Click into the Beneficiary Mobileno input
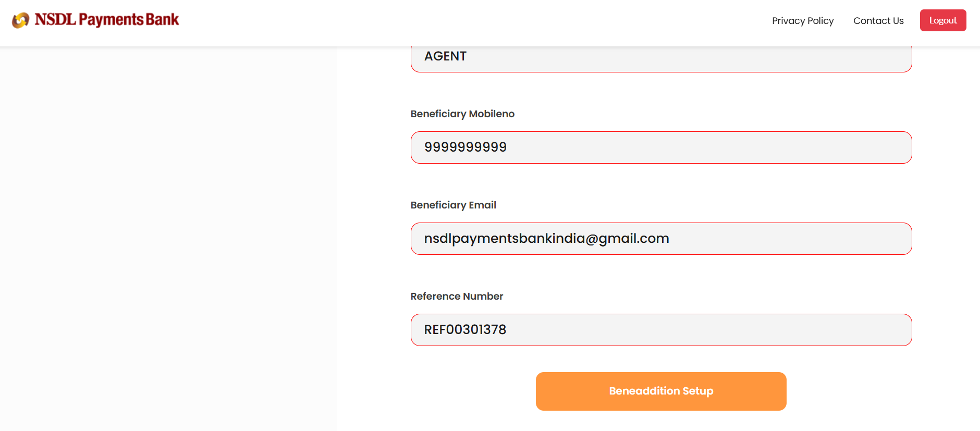 (x=661, y=147)
